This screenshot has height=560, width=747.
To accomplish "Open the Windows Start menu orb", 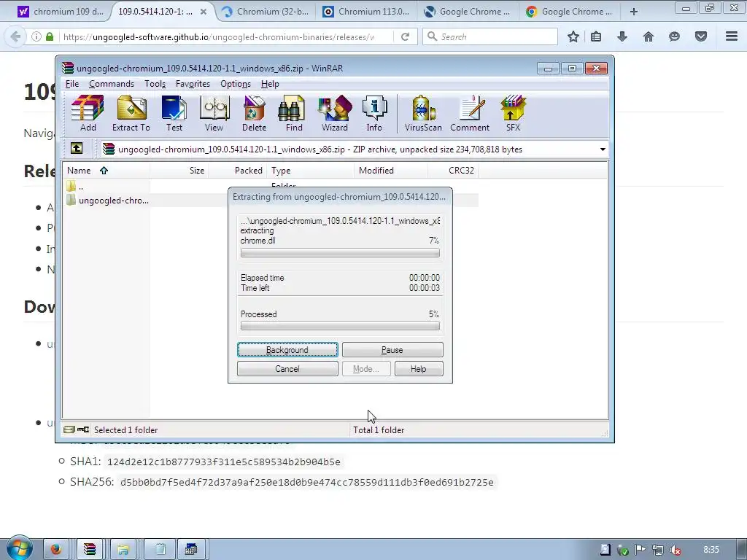I will (19, 548).
